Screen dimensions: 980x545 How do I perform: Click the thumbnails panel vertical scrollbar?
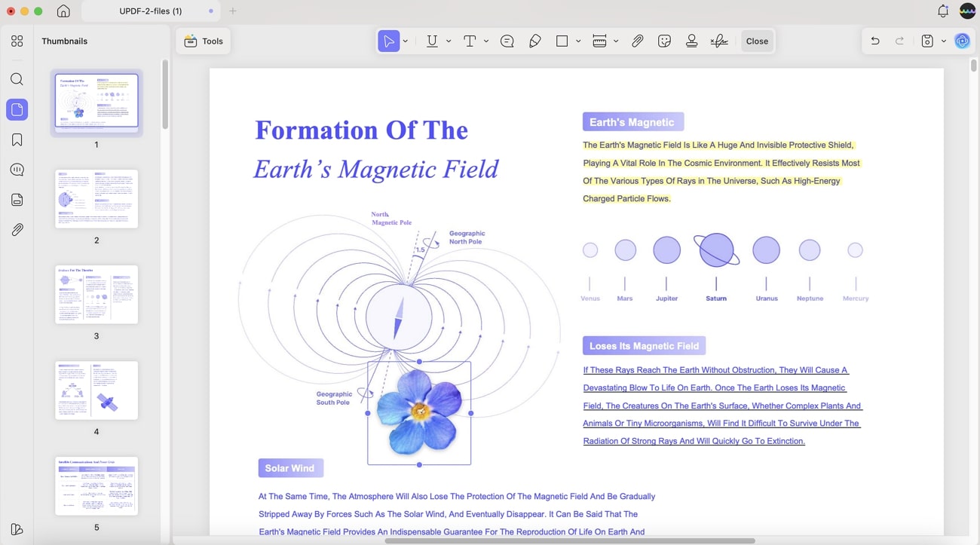(165, 94)
